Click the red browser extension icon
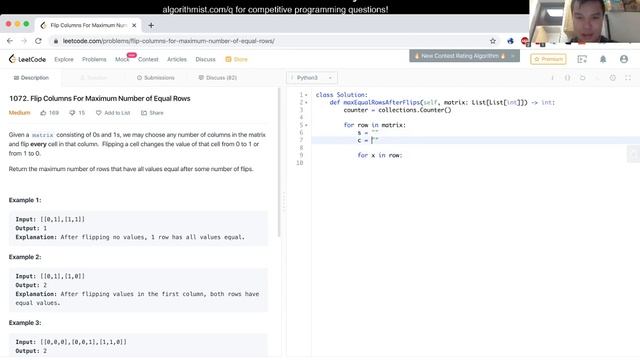 [x=525, y=41]
